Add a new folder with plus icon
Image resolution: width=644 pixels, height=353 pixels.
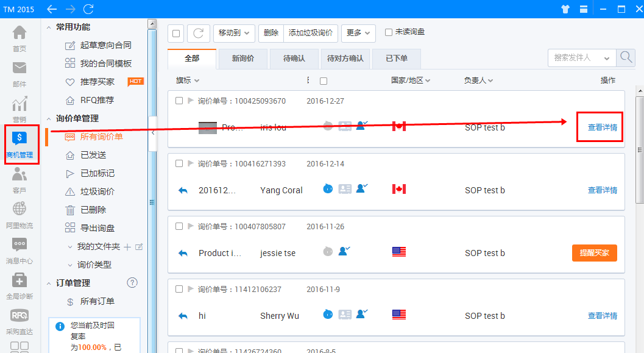coord(127,247)
